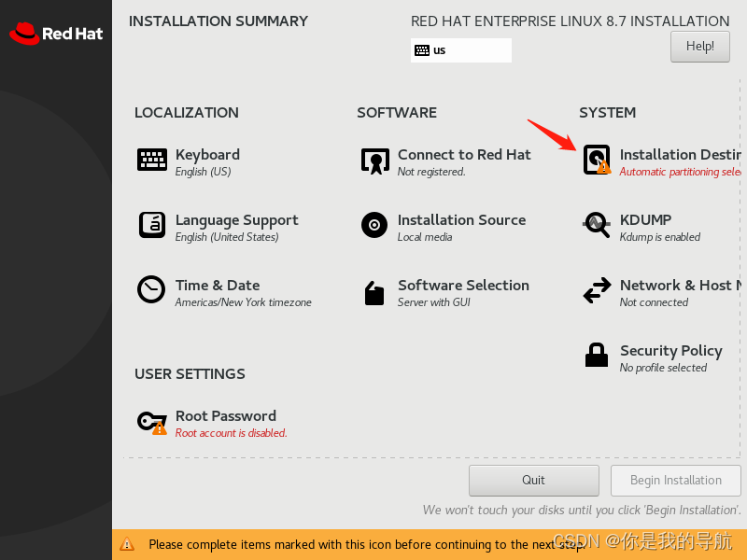This screenshot has height=560, width=747.
Task: Open the Language Support label
Action: [x=236, y=220]
